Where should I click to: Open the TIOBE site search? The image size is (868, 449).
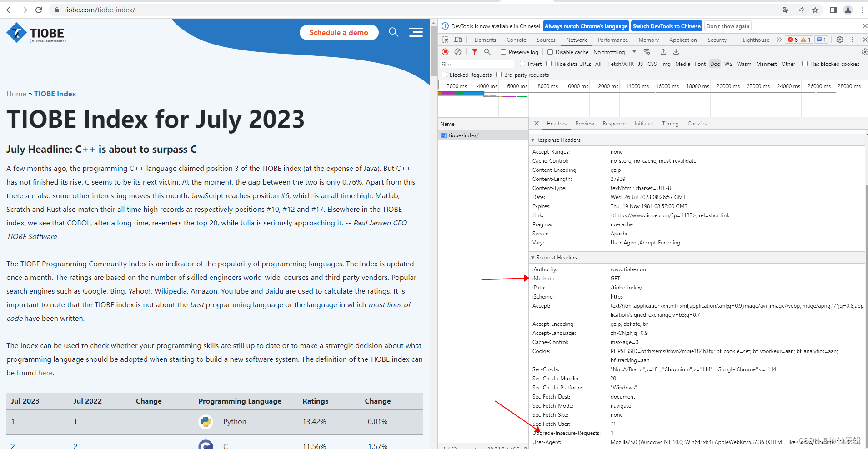coord(393,32)
